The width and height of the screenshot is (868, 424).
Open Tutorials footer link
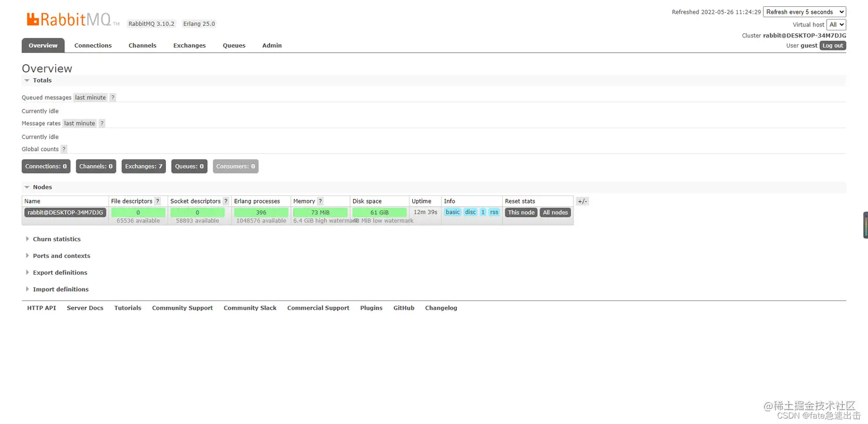[127, 308]
